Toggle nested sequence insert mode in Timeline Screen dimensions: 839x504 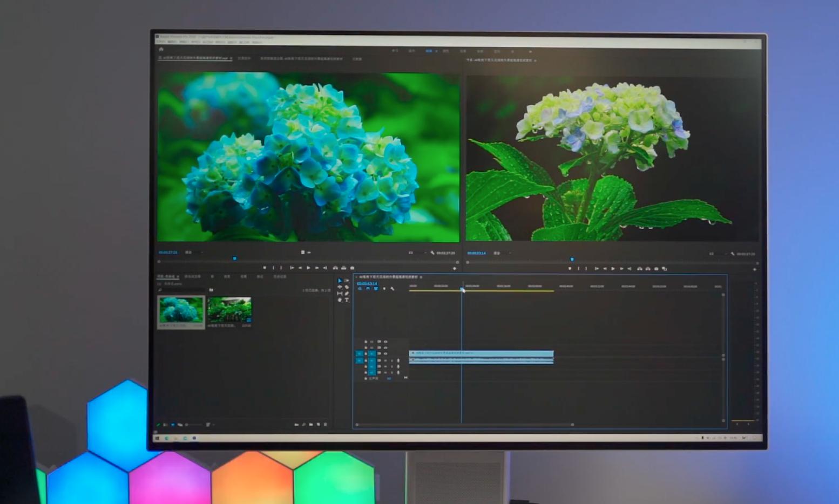click(x=360, y=289)
